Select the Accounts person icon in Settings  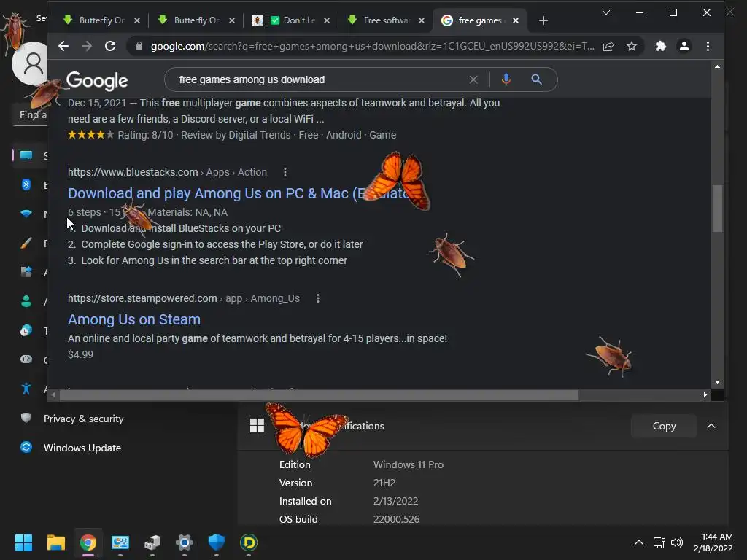pyautogui.click(x=26, y=301)
